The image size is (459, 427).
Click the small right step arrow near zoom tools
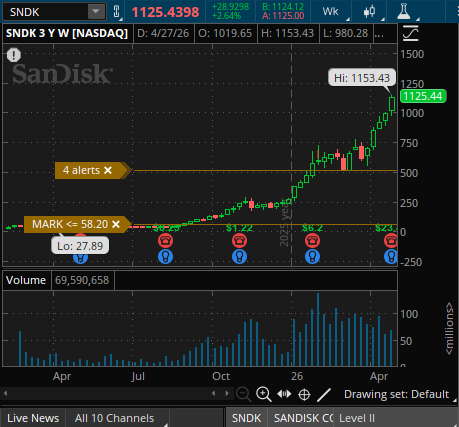(x=227, y=394)
